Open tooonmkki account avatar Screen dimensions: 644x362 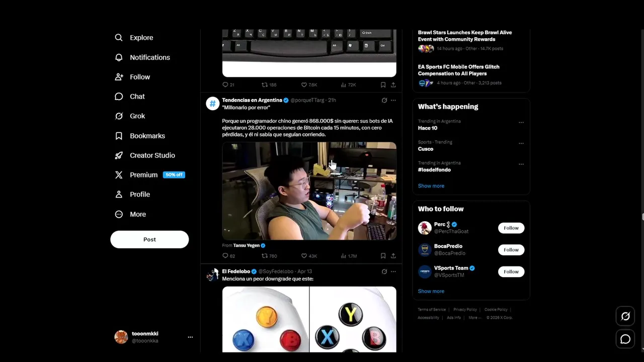[x=121, y=337]
